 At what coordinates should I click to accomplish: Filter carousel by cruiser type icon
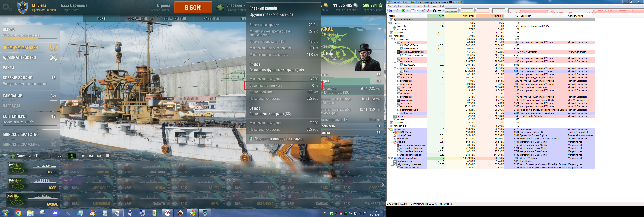point(92,156)
